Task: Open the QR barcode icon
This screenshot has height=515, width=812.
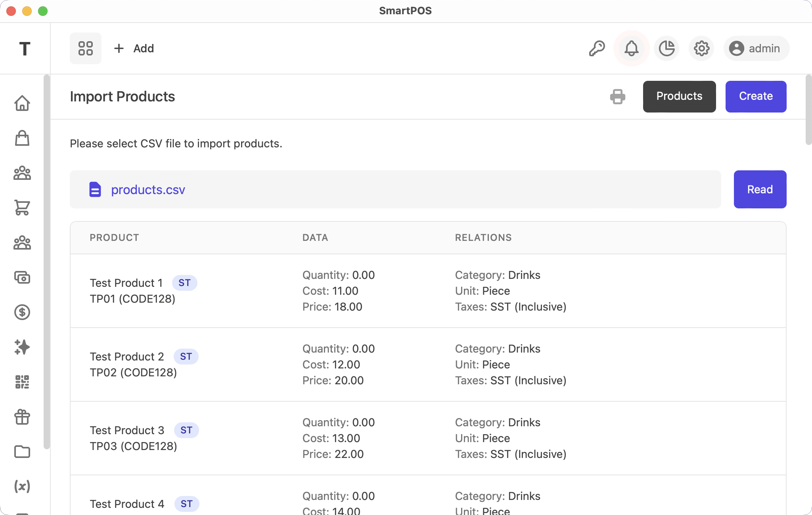Action: tap(23, 382)
